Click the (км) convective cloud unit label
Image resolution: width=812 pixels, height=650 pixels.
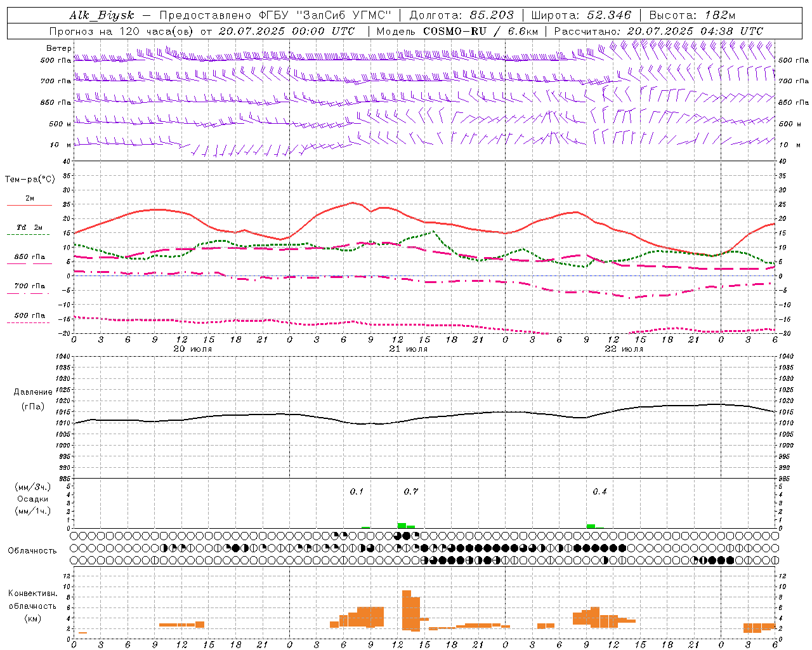coord(33,618)
